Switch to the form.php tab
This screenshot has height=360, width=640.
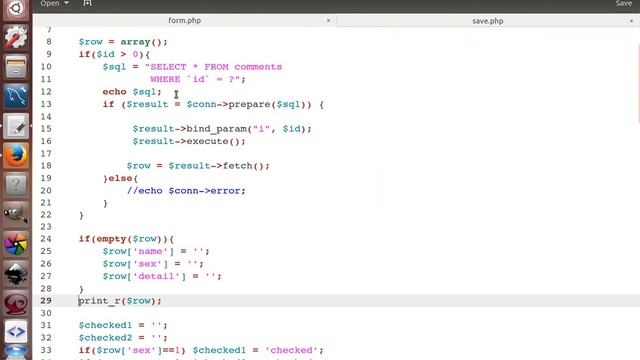pyautogui.click(x=184, y=20)
